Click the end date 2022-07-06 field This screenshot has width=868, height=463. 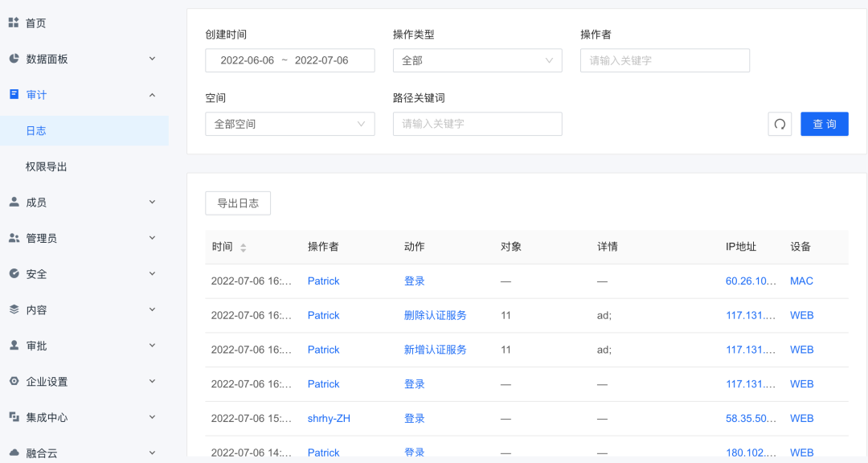(321, 60)
